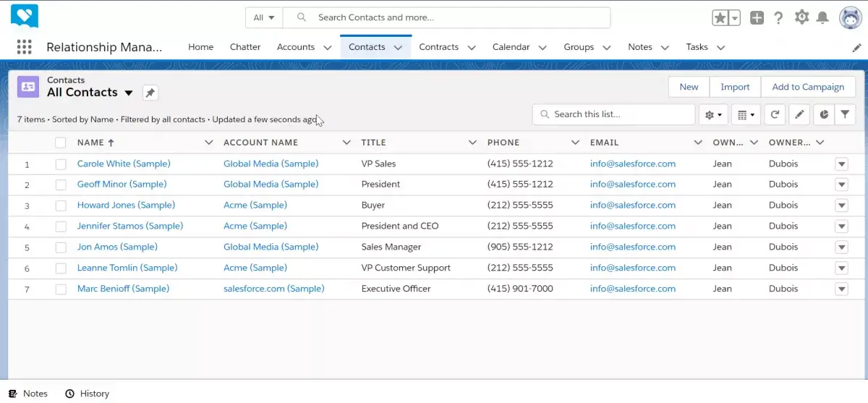868x403 pixels.
Task: Check the Geoff Minor row checkbox
Action: [61, 184]
